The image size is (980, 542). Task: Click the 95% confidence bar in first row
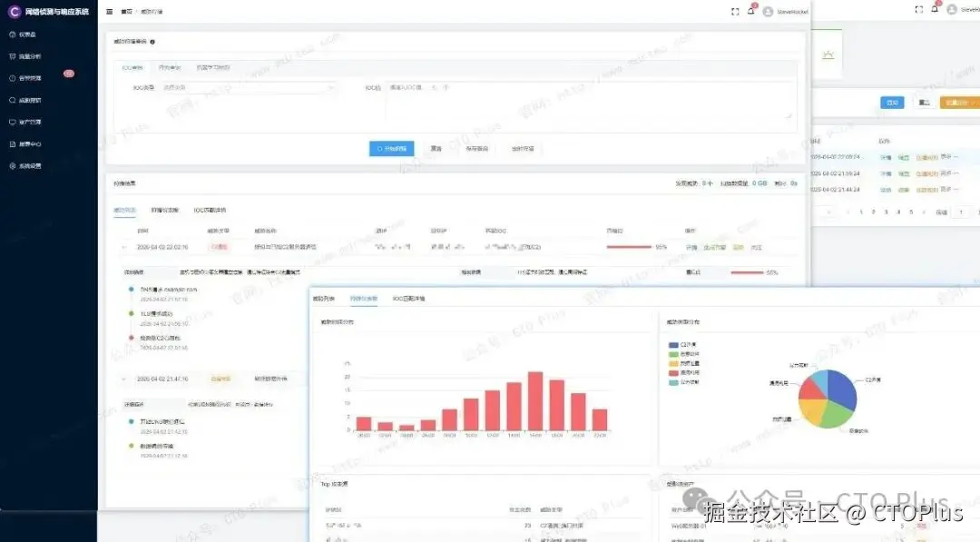pos(629,248)
